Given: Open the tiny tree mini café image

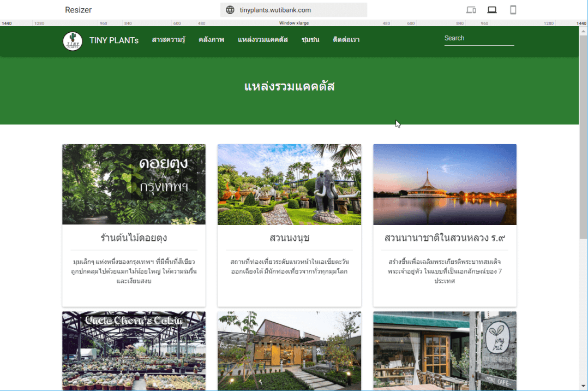Looking at the screenshot, I should click(445, 351).
